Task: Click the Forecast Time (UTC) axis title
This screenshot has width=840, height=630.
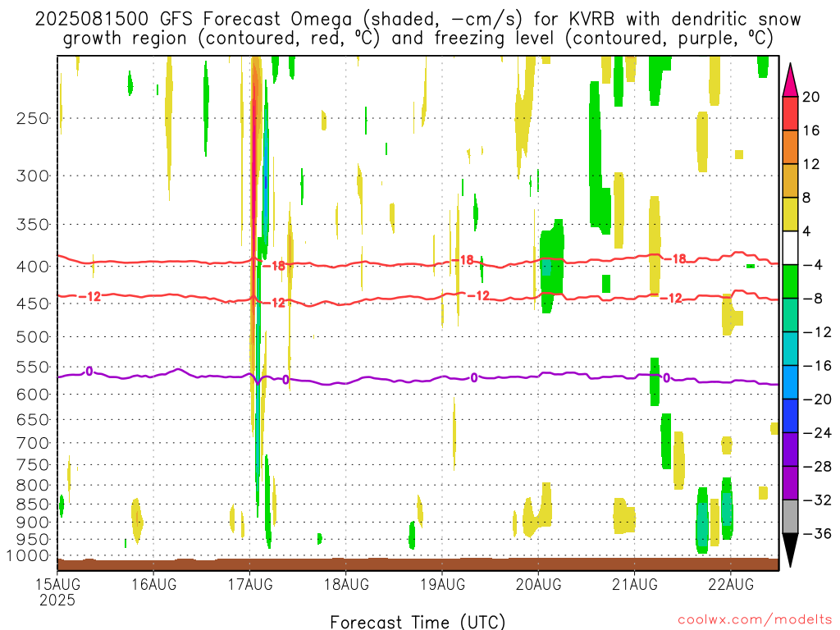Action: [x=418, y=622]
